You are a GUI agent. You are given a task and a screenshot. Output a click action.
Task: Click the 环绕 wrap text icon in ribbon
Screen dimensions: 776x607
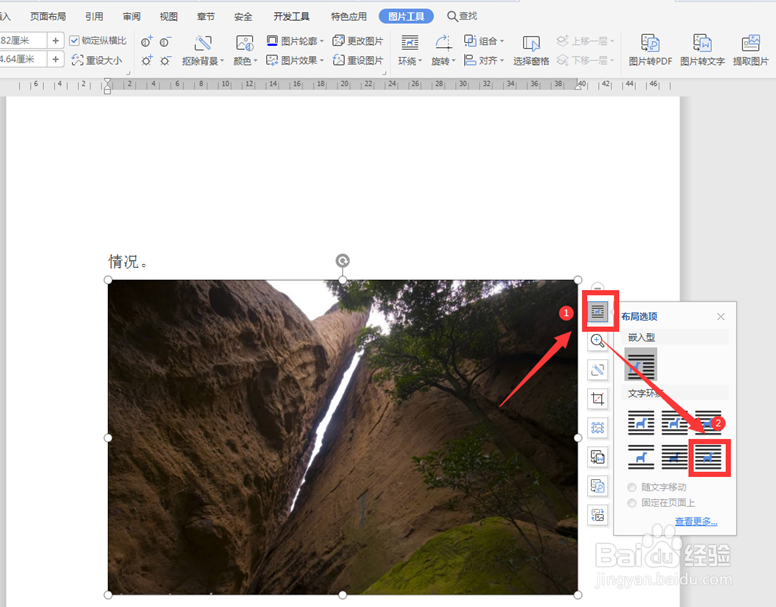410,43
